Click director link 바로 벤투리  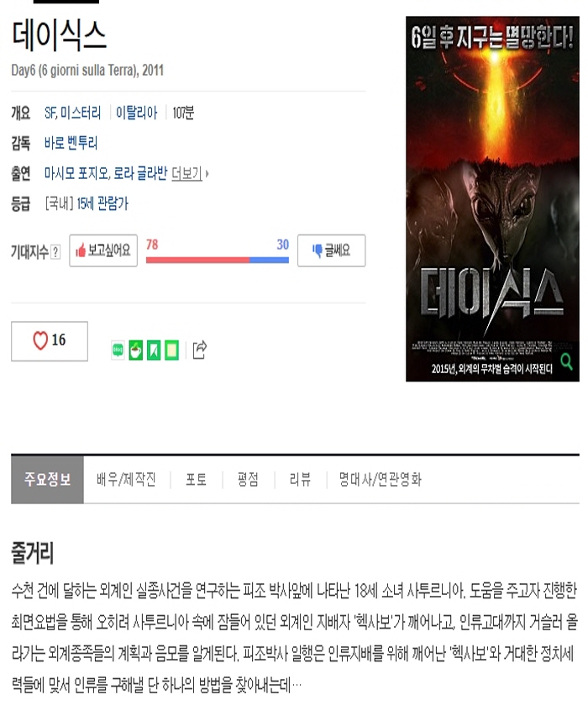tap(71, 143)
